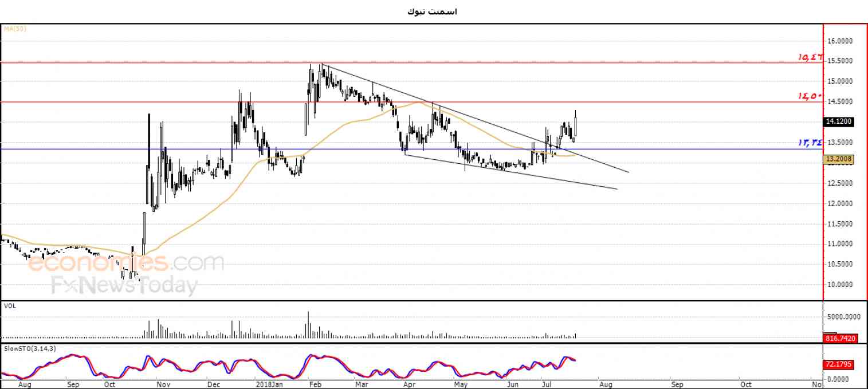Click the 11.0000 price axis label
Viewport: 868px width, 389px height.
click(840, 244)
